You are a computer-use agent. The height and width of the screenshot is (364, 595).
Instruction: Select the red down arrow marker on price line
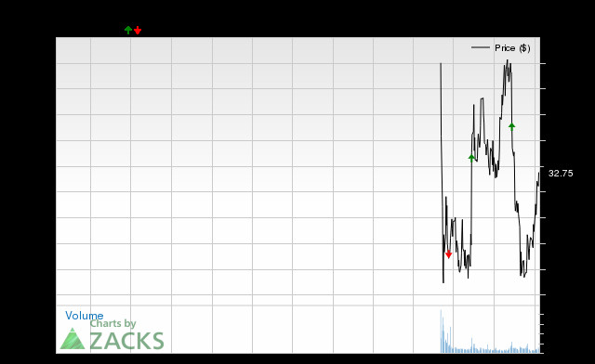(x=448, y=254)
